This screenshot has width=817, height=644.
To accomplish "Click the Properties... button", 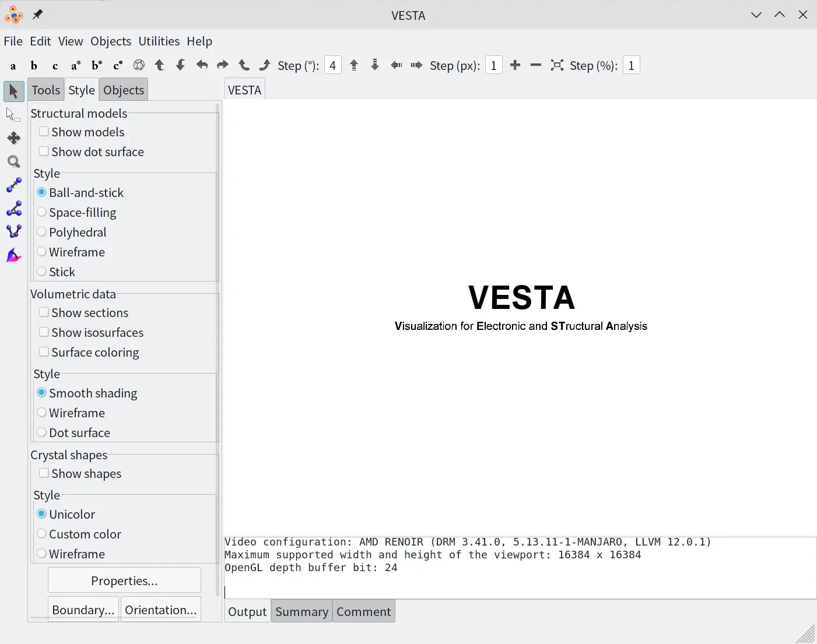I will (x=124, y=580).
